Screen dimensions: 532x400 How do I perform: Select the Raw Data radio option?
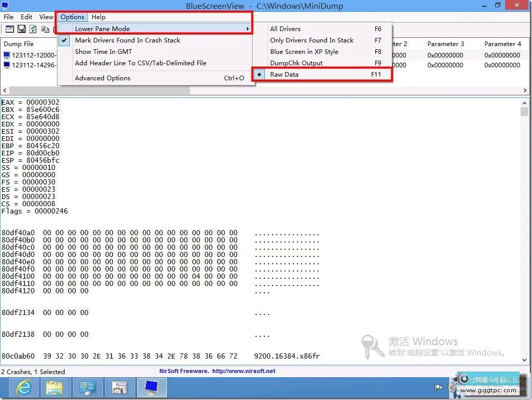click(284, 74)
